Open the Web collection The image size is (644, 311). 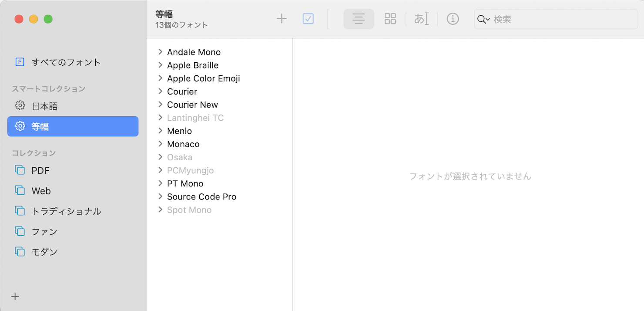point(41,191)
